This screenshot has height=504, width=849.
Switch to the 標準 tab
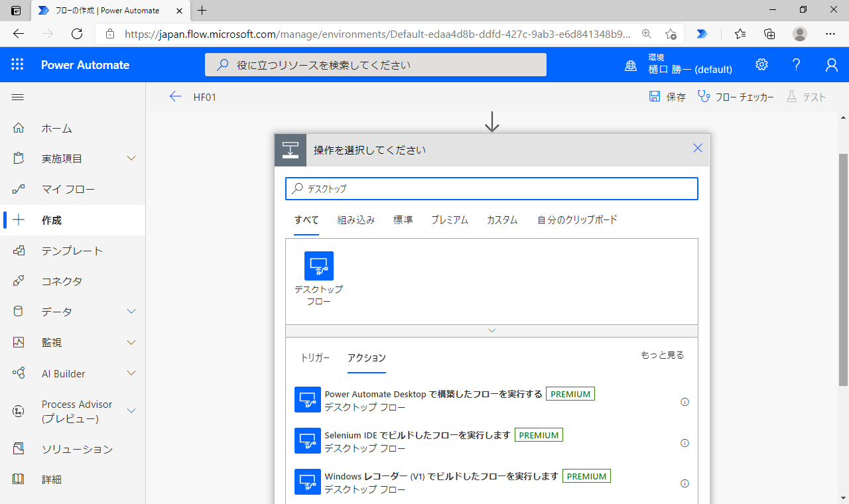tap(403, 220)
